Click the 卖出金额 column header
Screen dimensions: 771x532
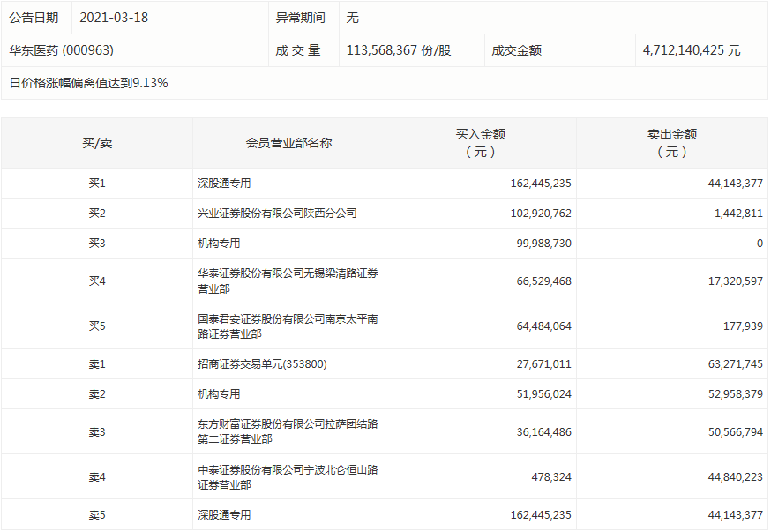[x=672, y=143]
